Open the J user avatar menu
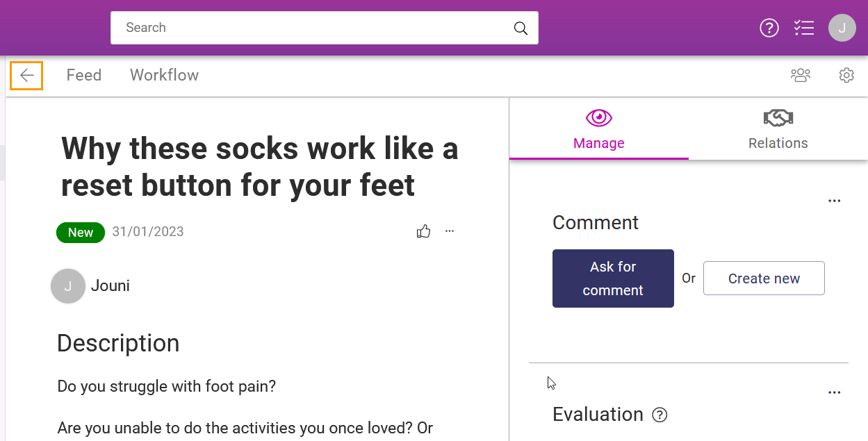The width and height of the screenshot is (868, 441). [x=842, y=28]
